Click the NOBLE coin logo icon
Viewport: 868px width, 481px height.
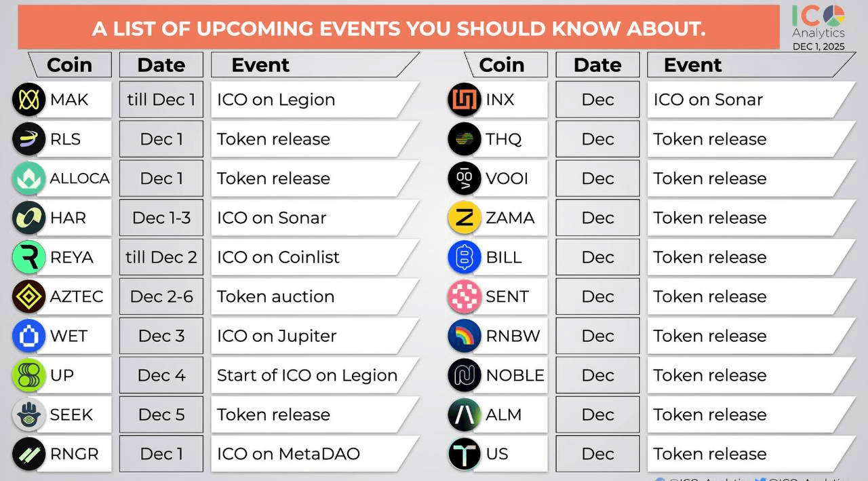pyautogui.click(x=465, y=375)
